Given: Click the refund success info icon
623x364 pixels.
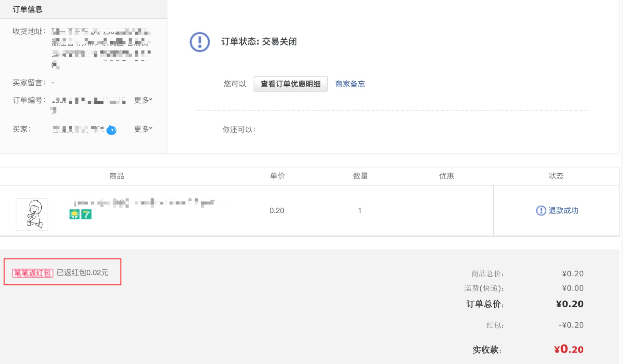Looking at the screenshot, I should 541,211.
